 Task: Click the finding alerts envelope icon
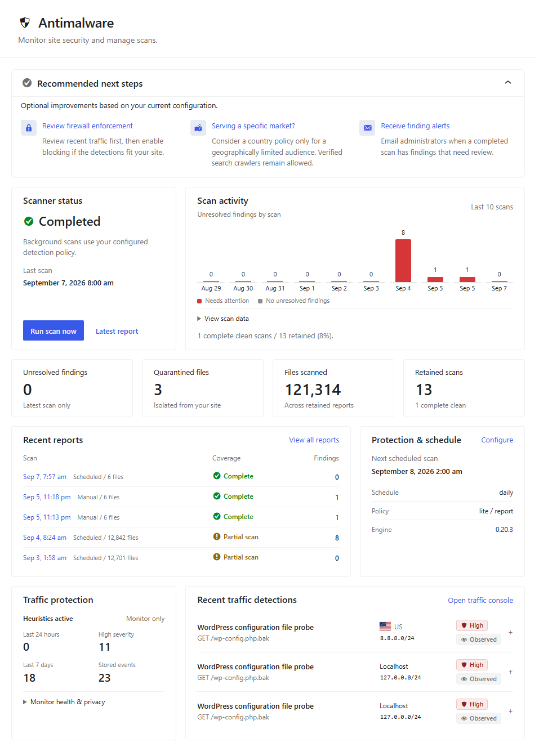coord(367,128)
